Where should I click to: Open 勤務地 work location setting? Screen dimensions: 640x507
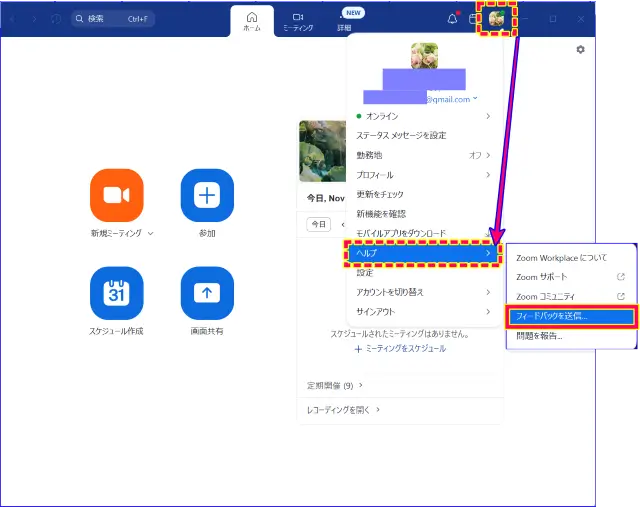point(422,155)
